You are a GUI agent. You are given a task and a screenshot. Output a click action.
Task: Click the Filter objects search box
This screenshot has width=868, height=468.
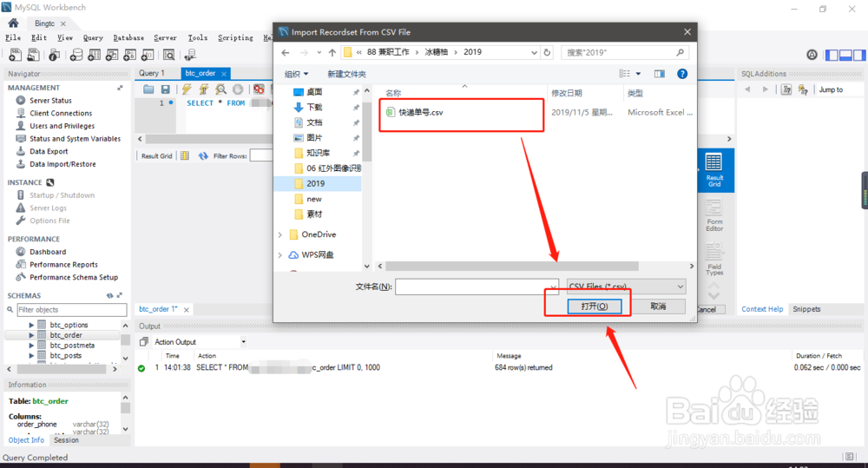[x=72, y=310]
